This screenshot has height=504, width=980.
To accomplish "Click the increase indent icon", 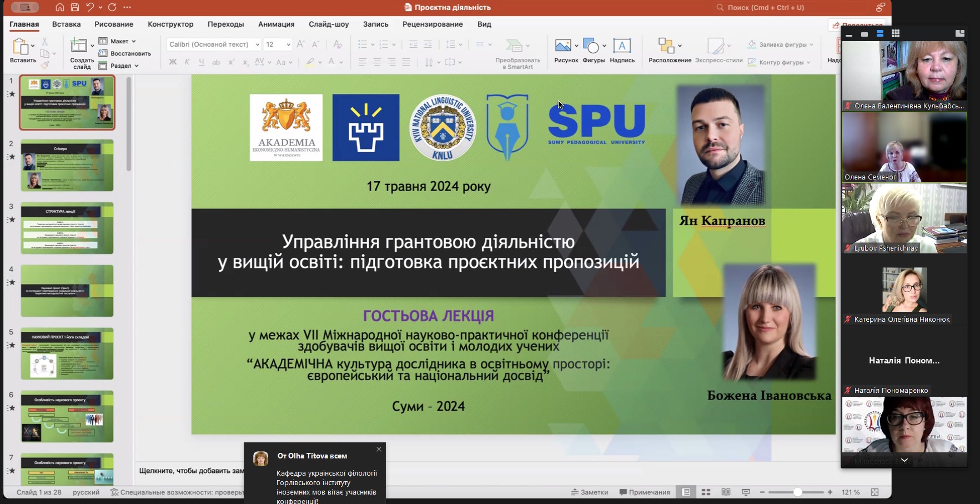I will coord(428,44).
